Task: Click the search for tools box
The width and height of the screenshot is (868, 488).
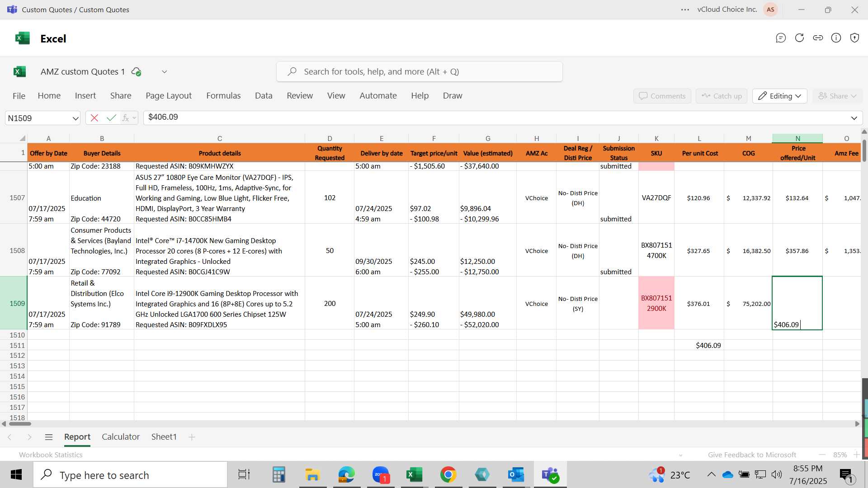Action: pyautogui.click(x=420, y=72)
